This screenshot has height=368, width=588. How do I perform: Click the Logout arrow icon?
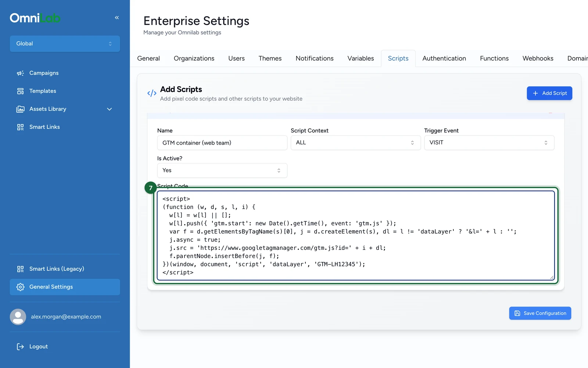[20, 347]
